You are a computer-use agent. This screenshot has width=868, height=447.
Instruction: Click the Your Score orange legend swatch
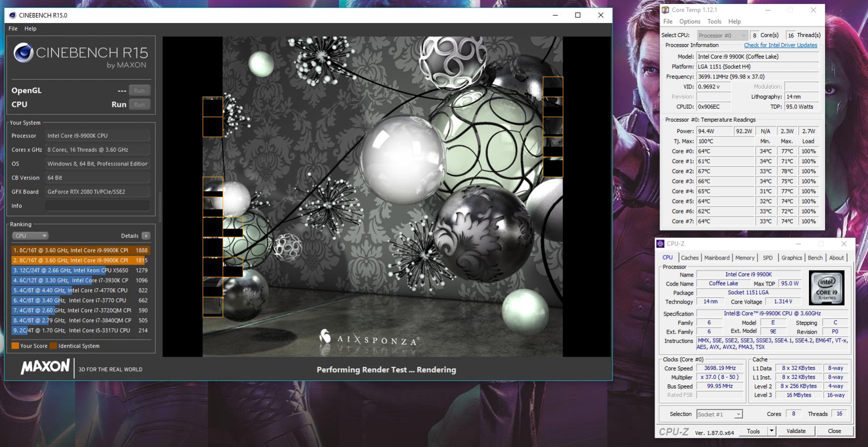(x=15, y=346)
